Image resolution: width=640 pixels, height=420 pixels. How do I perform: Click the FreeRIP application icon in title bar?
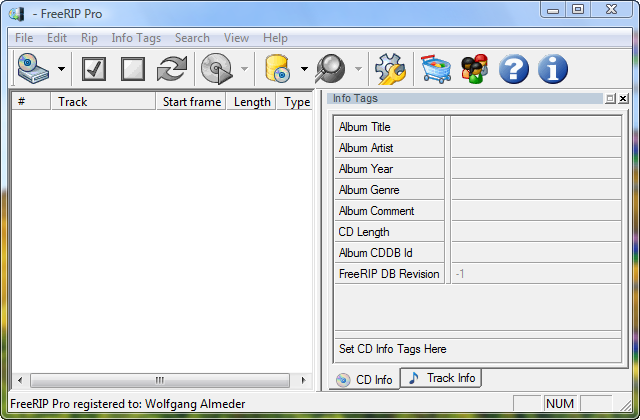point(17,14)
